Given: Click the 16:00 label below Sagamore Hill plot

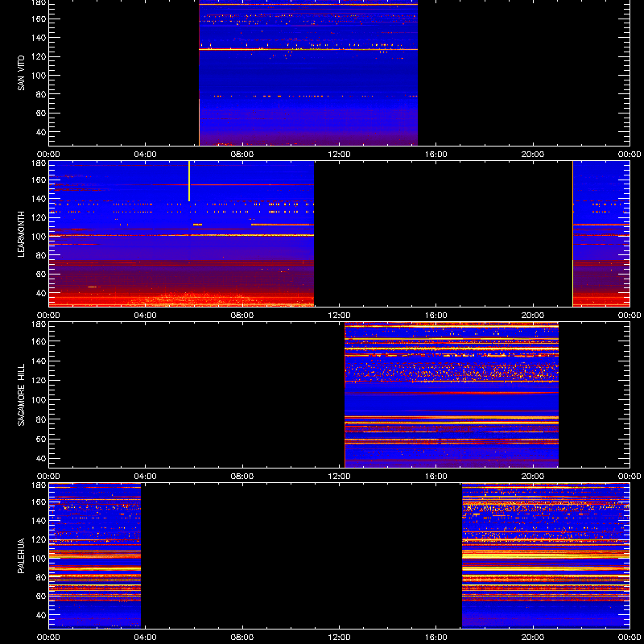Looking at the screenshot, I should tap(436, 477).
